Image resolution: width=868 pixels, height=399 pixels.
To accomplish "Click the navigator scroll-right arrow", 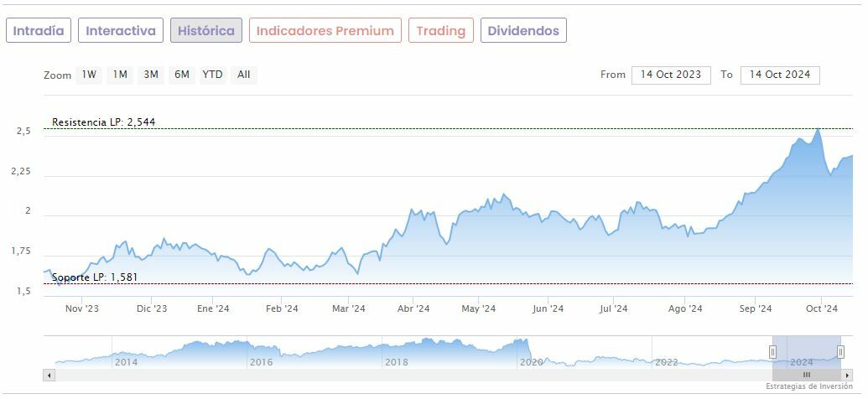I will (x=848, y=375).
